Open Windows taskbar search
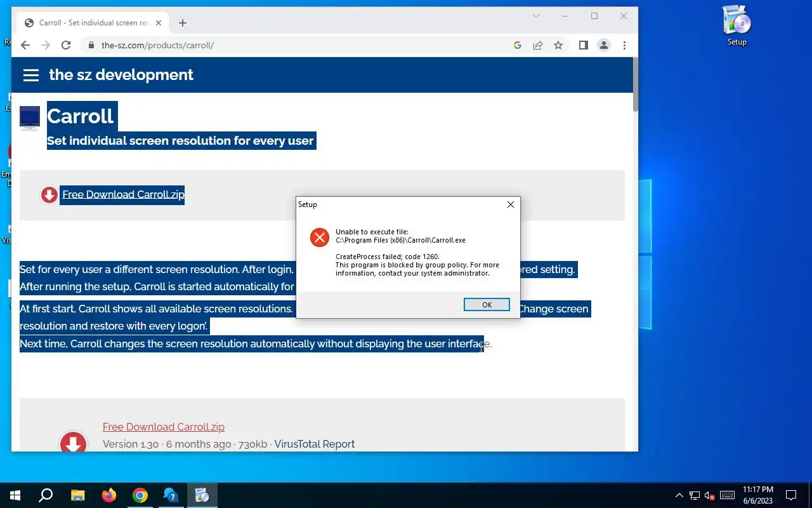Screen dimensions: 812x508 [x=46, y=495]
